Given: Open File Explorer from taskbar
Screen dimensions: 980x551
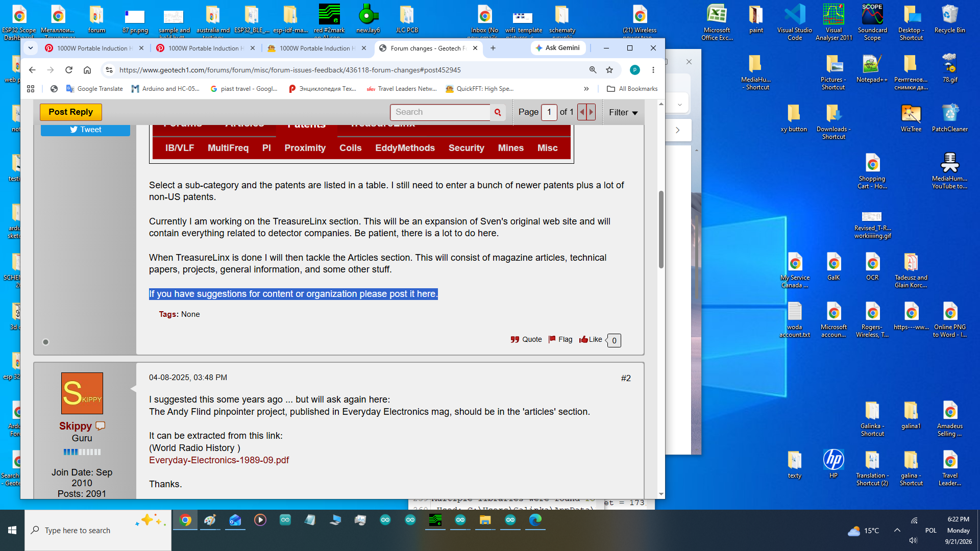Looking at the screenshot, I should pos(485,520).
